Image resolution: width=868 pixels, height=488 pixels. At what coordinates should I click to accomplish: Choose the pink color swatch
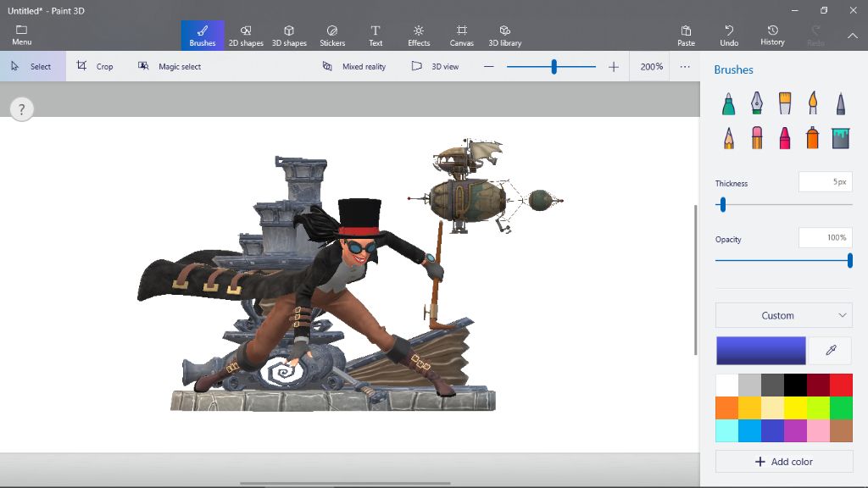tap(818, 431)
